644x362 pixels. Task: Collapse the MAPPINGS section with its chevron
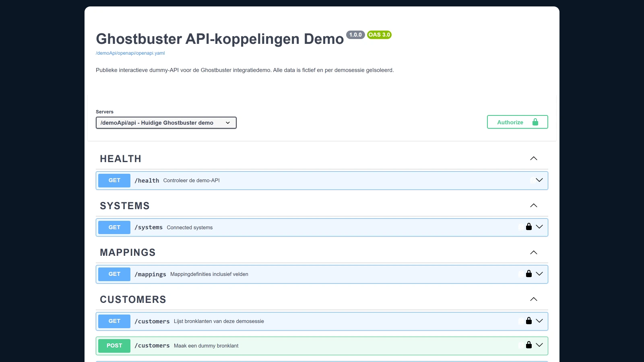534,253
